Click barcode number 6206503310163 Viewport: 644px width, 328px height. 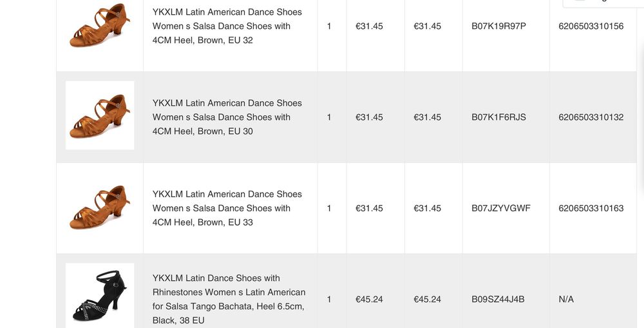[x=591, y=208]
